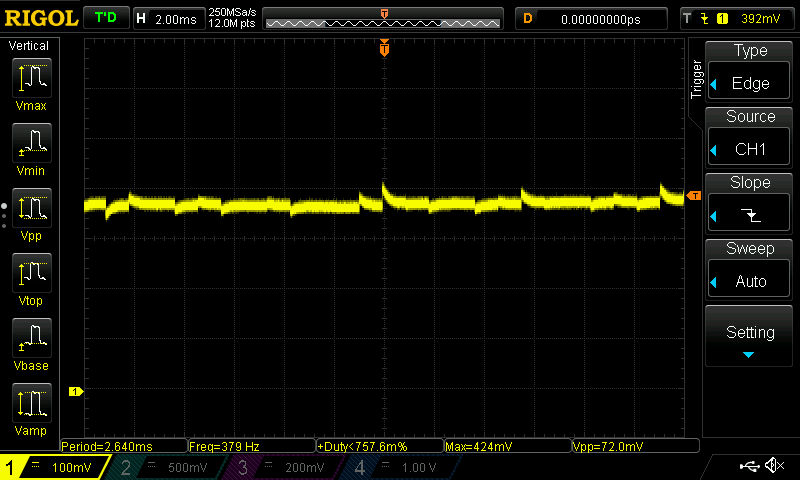Select the delay 0.00000000ps field
Viewport: 800px width, 480px height.
pos(591,19)
